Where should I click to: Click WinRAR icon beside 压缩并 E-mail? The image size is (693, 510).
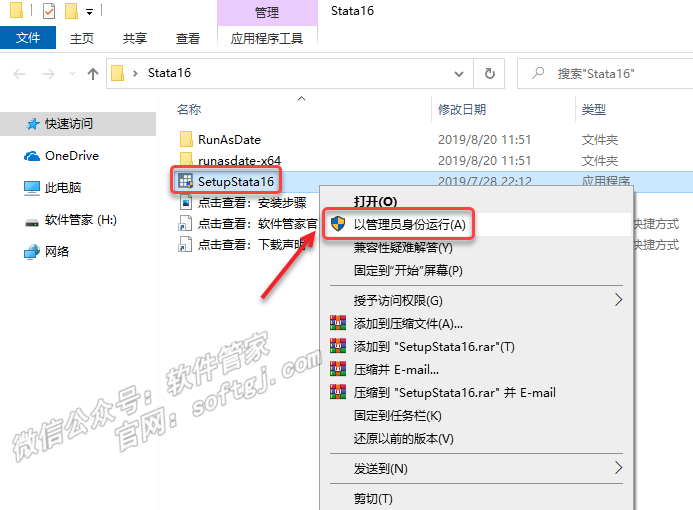tap(338, 369)
